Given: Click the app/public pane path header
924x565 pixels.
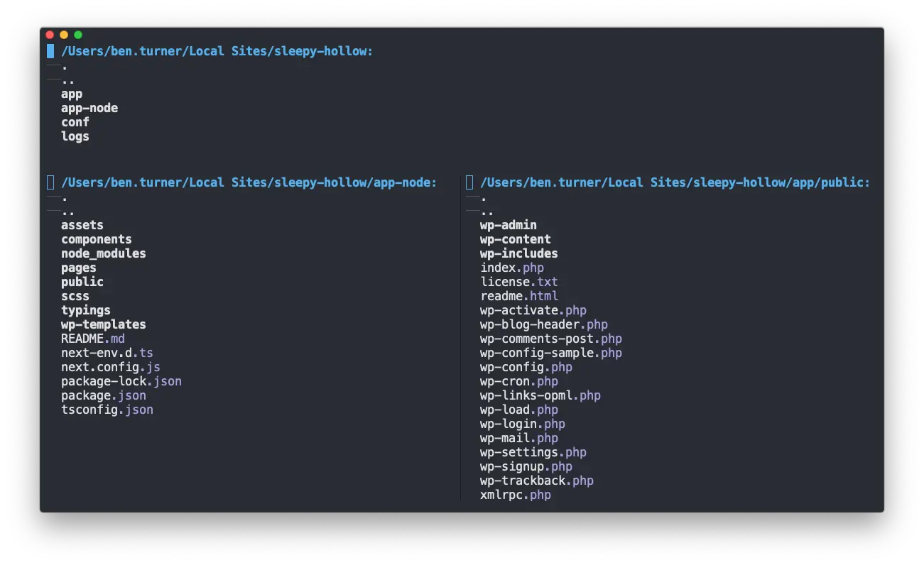Looking at the screenshot, I should point(675,182).
